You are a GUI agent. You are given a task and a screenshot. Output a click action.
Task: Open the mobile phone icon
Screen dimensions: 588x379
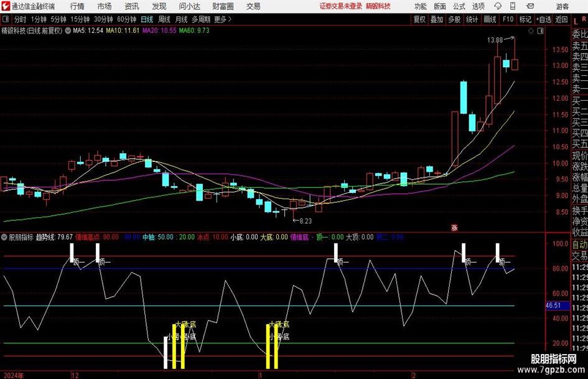(x=513, y=6)
